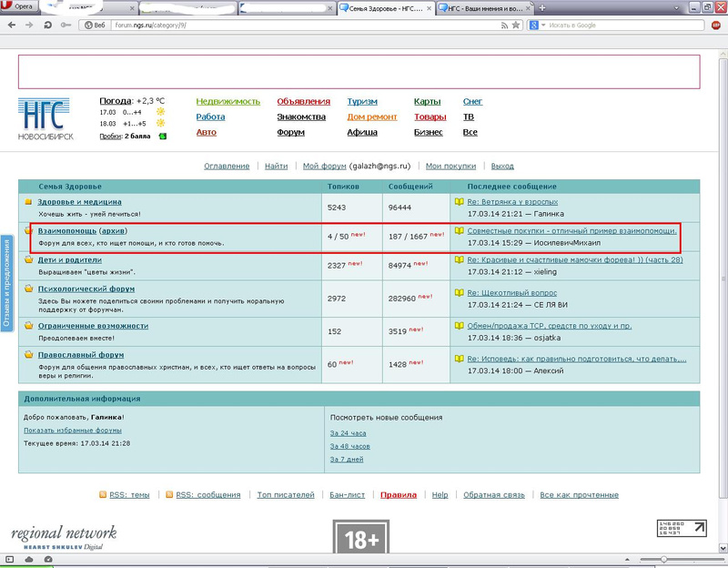Screen dimensions: 728x568
Task: Click the Недвижимость navigation link
Action: (x=227, y=101)
